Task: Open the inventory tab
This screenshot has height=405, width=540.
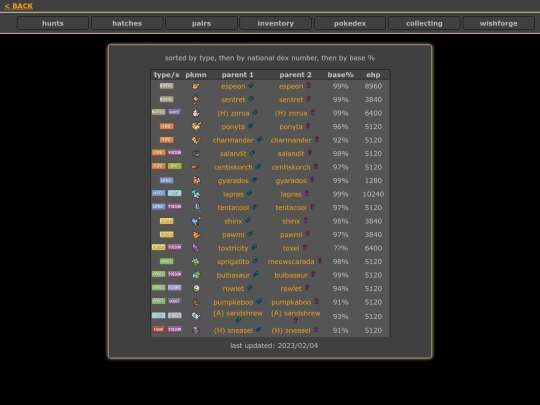Action: click(276, 23)
